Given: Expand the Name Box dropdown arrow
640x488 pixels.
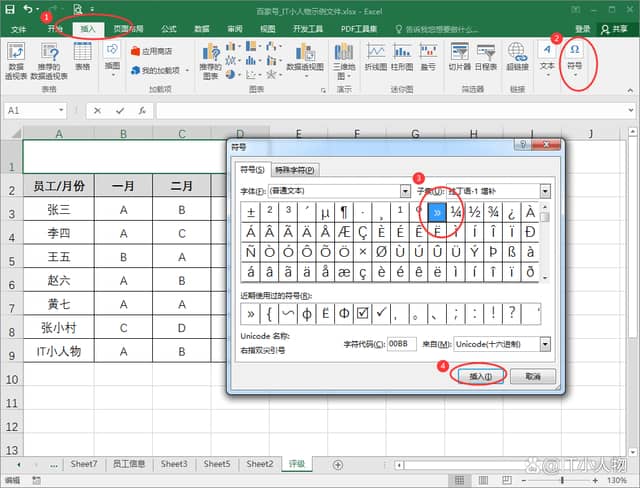Looking at the screenshot, I should coord(61,110).
